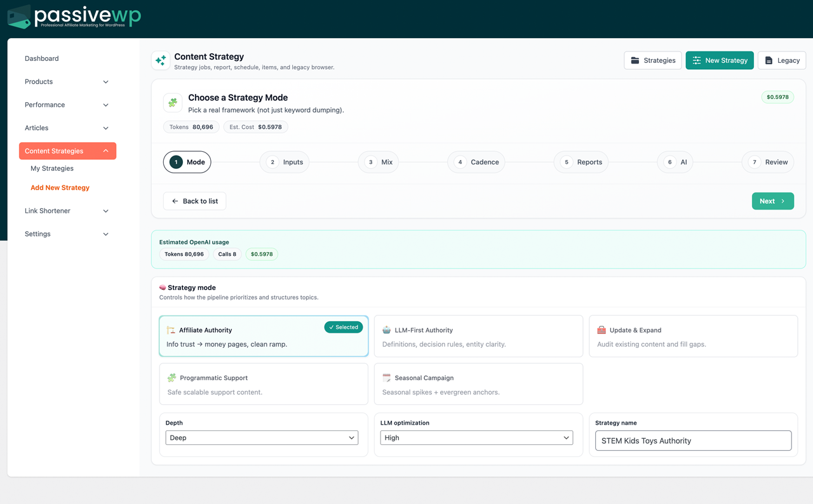Jump to step 2 Inputs
Image resolution: width=813 pixels, height=504 pixels.
285,162
